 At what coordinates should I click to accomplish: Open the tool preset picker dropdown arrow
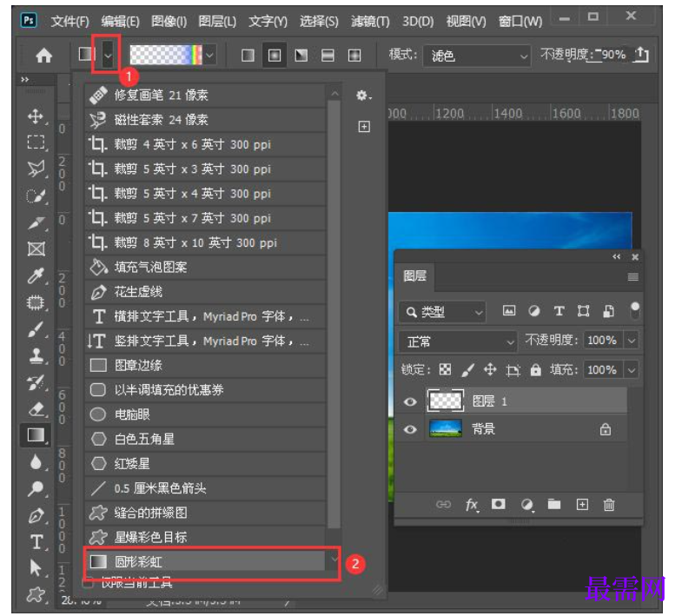[108, 56]
